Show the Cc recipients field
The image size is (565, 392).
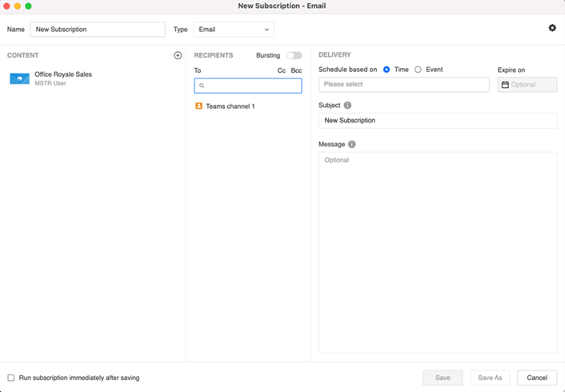click(x=282, y=70)
